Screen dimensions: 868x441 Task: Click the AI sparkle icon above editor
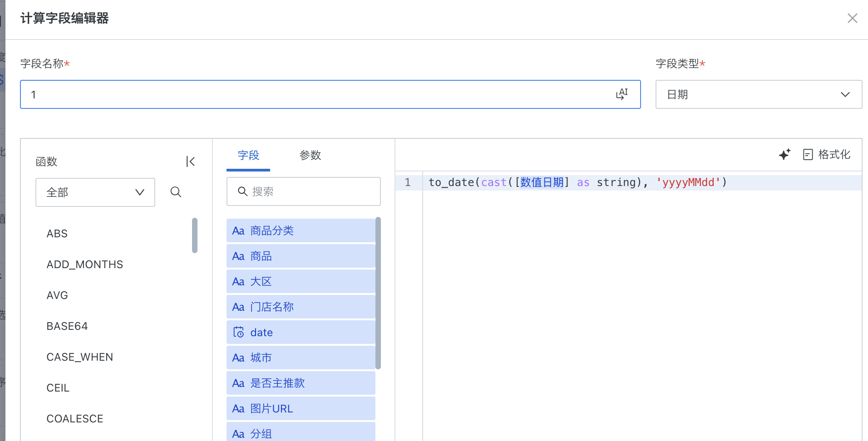point(784,154)
